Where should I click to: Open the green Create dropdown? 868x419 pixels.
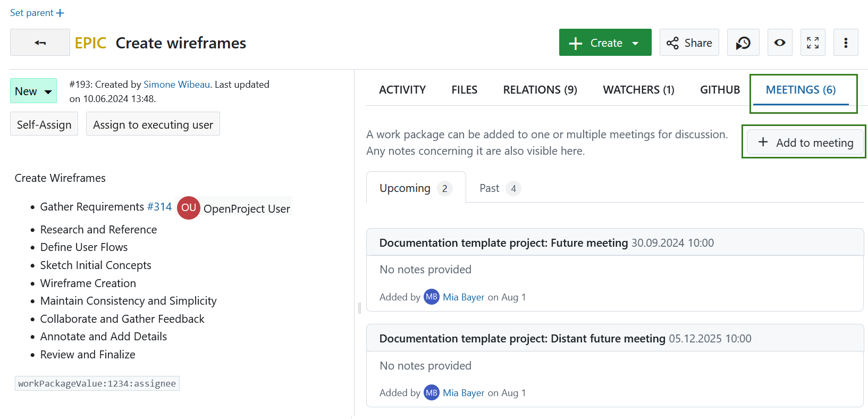605,43
